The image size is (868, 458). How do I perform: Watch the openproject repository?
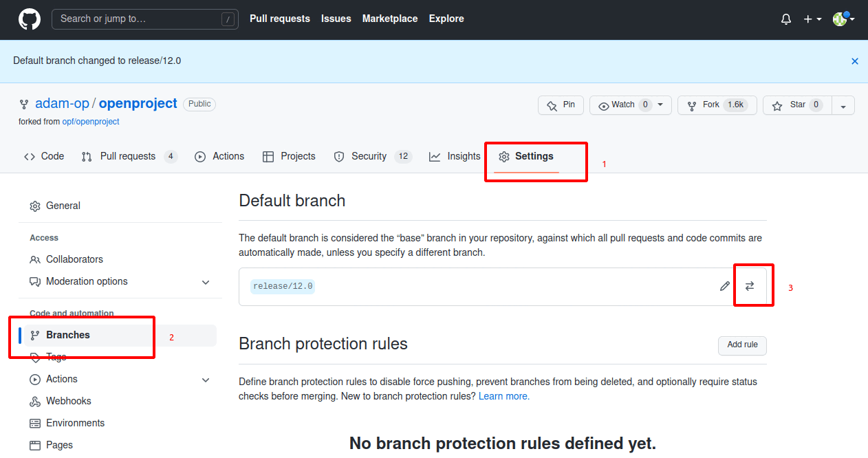pyautogui.click(x=622, y=105)
